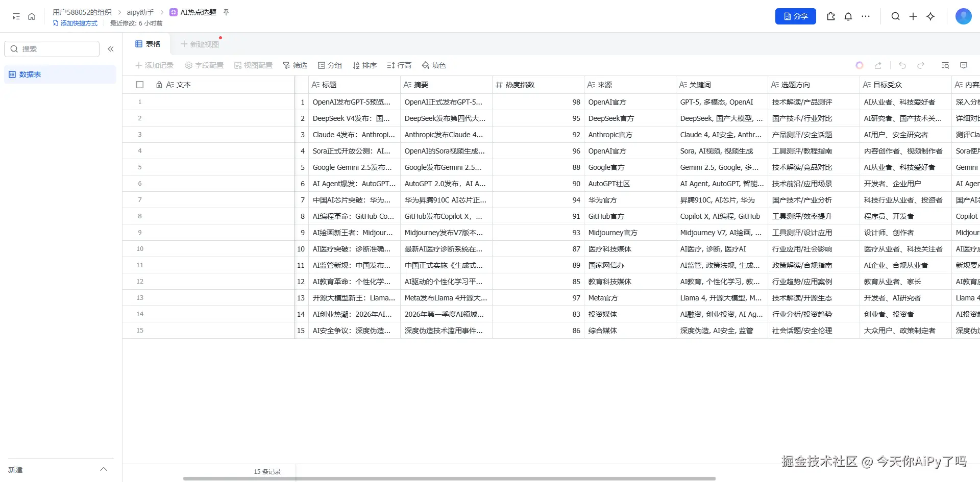
Task: Select source cell 'Google官方'
Action: click(630, 167)
